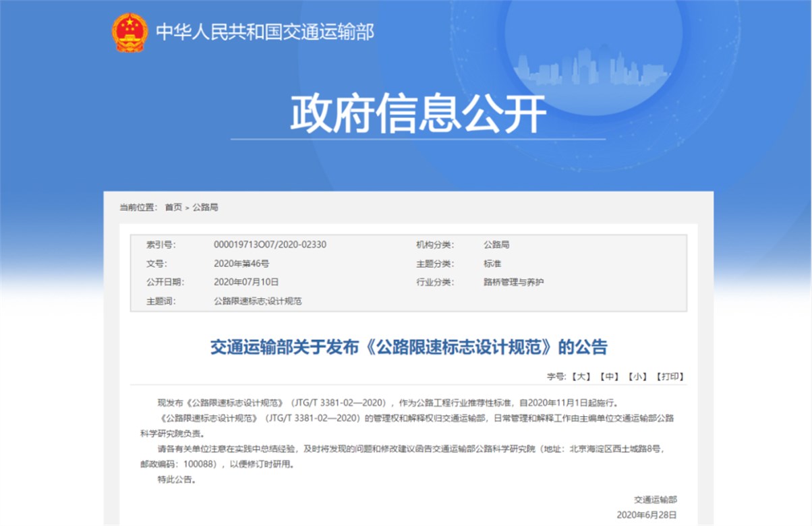Click 公路局 in the 机构分类 row
This screenshot has width=812, height=526.
point(496,245)
